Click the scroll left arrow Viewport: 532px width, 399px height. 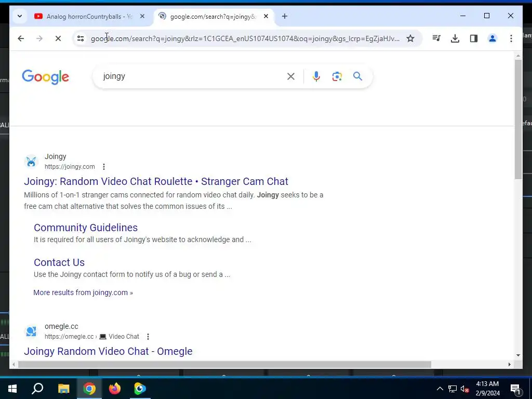[x=13, y=364]
